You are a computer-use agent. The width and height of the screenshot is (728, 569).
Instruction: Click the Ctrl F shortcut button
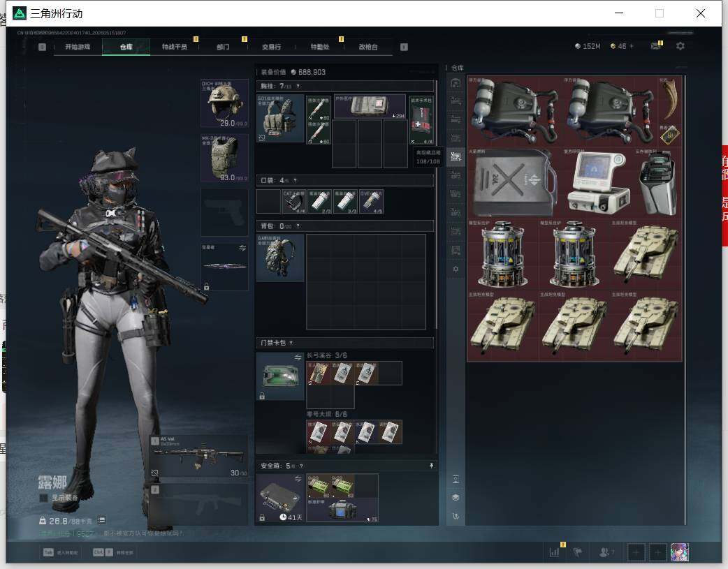[112, 552]
